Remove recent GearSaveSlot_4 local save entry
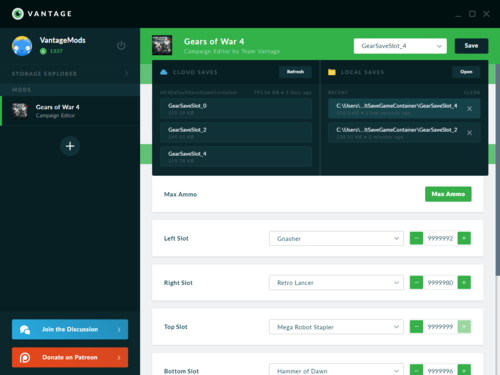Image resolution: width=500 pixels, height=375 pixels. [469, 109]
